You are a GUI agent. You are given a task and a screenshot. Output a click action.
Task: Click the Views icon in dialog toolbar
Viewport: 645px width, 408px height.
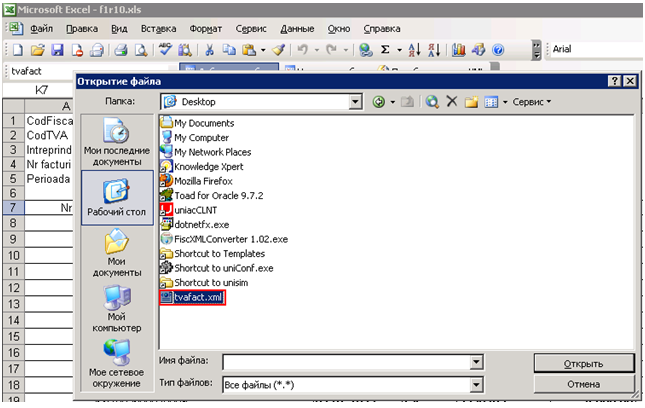click(x=491, y=102)
